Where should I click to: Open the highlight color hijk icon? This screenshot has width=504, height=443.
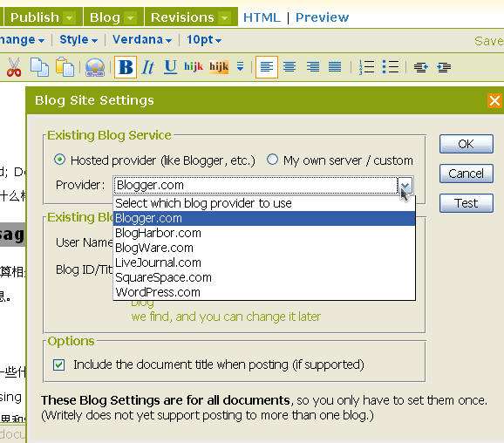coord(219,67)
